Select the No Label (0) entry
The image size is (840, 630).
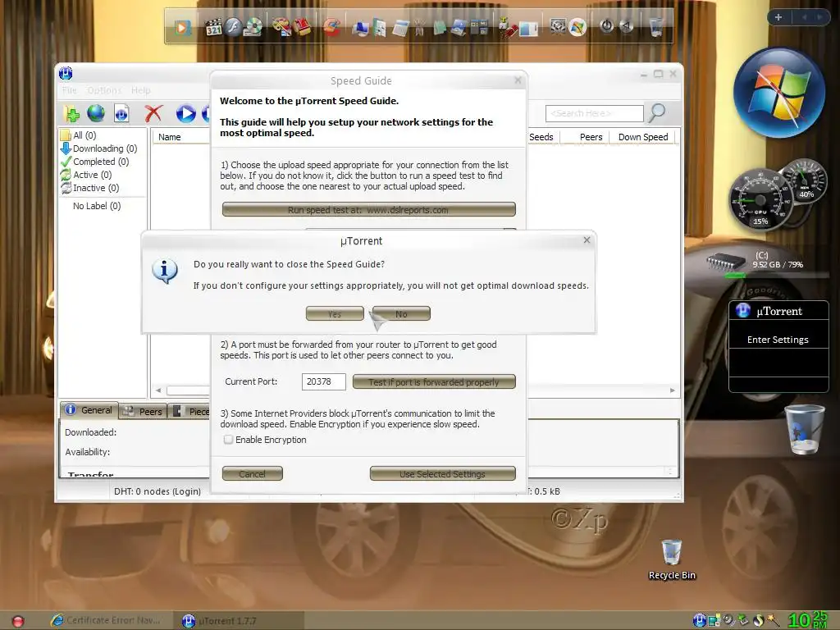click(97, 206)
